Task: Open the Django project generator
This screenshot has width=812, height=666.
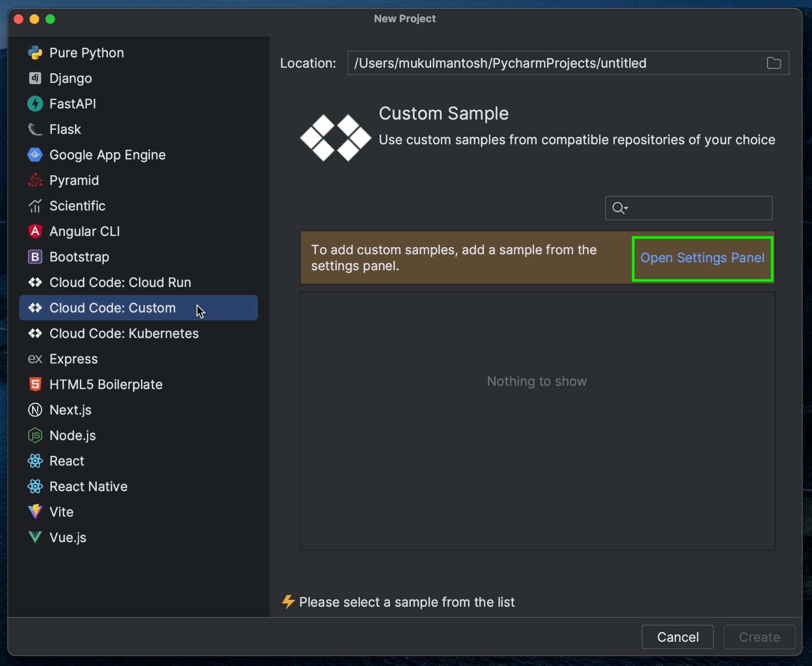Action: click(x=70, y=78)
